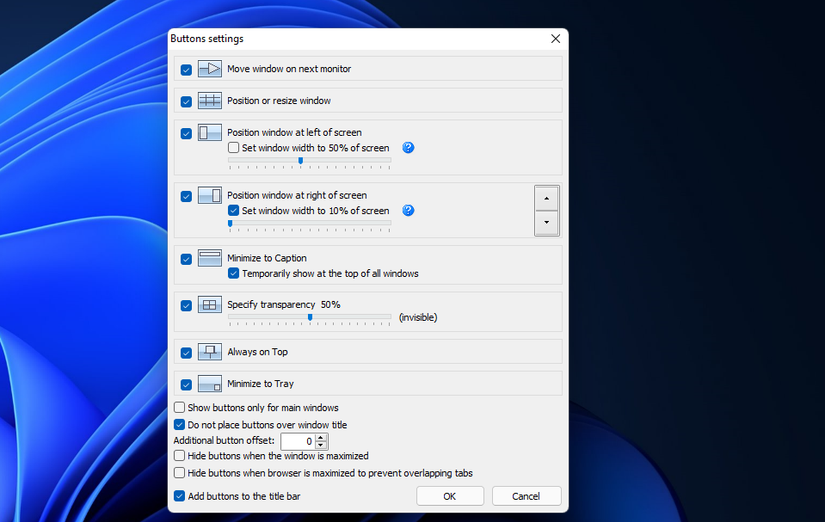
Task: Move the selected button down in order
Action: (x=547, y=223)
